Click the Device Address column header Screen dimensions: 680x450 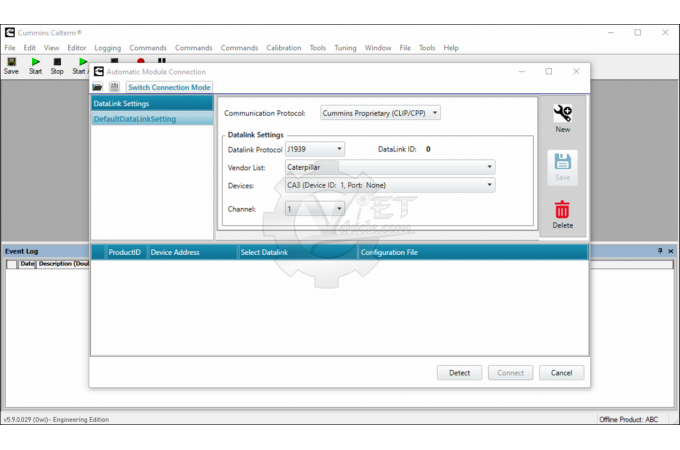point(193,252)
